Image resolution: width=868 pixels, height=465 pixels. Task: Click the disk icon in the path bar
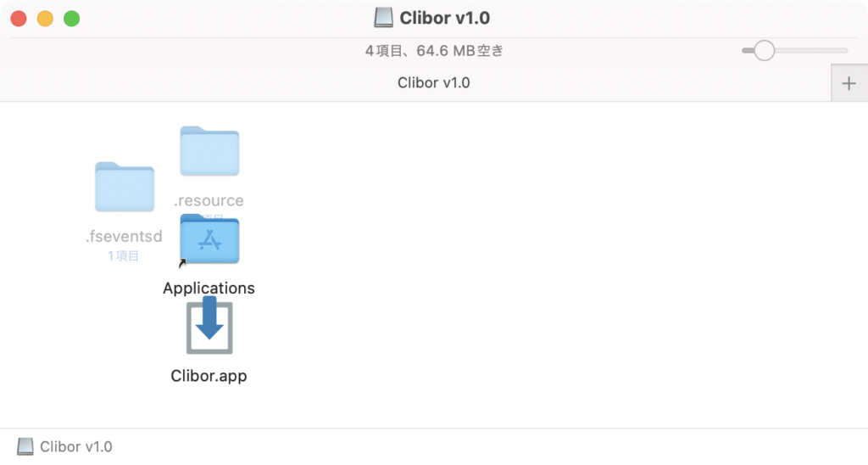click(25, 446)
